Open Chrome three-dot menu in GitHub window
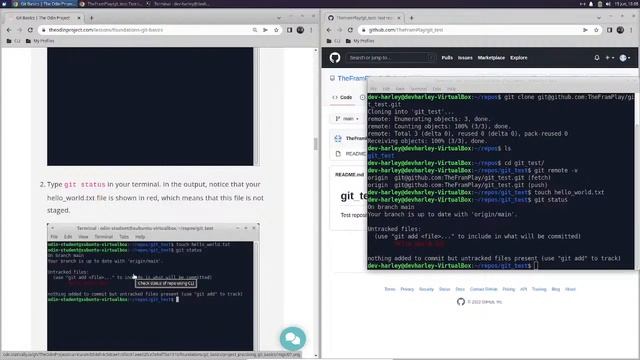Viewport: 640px width, 360px height. pyautogui.click(x=631, y=30)
